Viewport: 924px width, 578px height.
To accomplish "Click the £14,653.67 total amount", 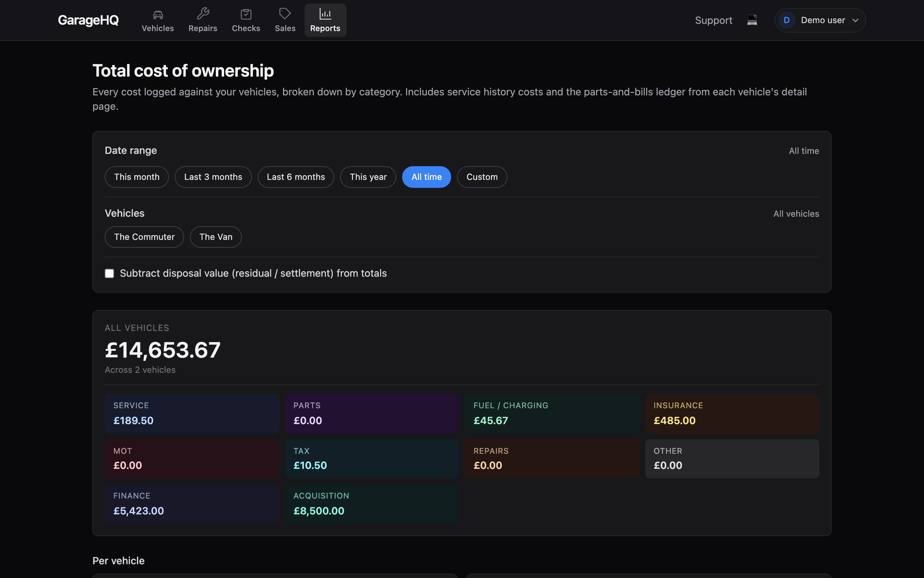I will click(x=163, y=350).
